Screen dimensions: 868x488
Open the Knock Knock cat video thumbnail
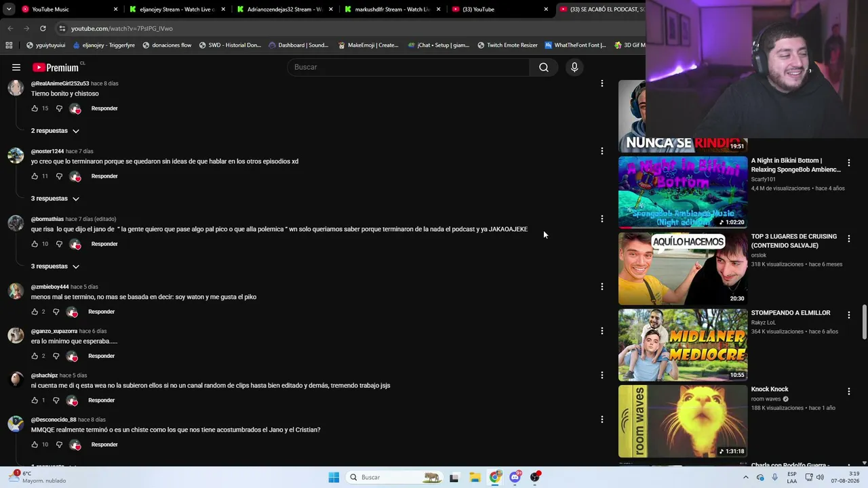pyautogui.click(x=683, y=421)
